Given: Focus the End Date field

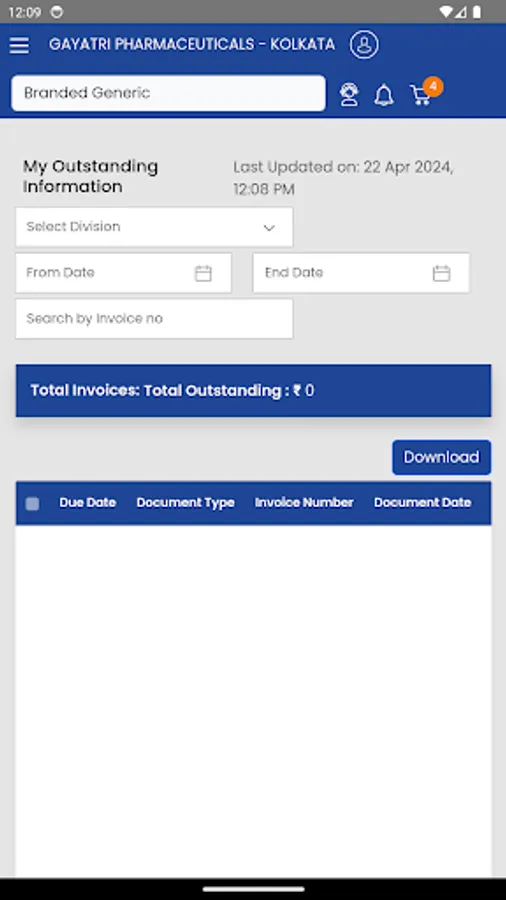Looking at the screenshot, I should 361,273.
